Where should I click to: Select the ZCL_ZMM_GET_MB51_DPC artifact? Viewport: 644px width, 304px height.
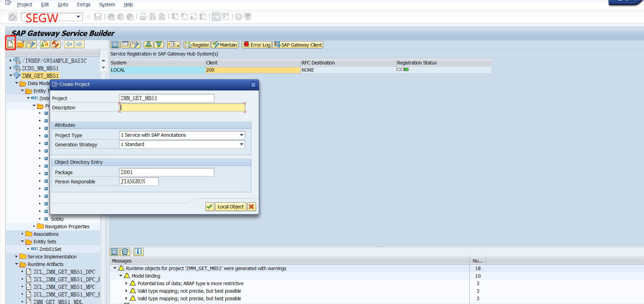click(64, 272)
